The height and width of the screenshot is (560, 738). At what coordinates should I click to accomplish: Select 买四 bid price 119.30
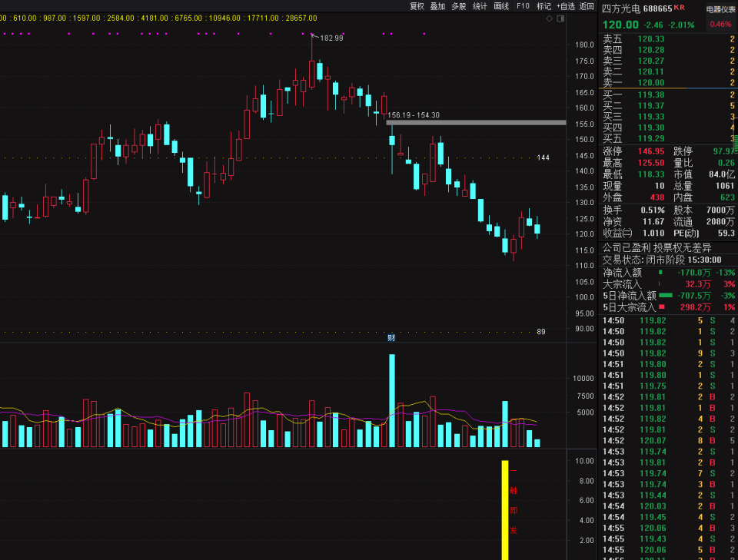click(651, 127)
